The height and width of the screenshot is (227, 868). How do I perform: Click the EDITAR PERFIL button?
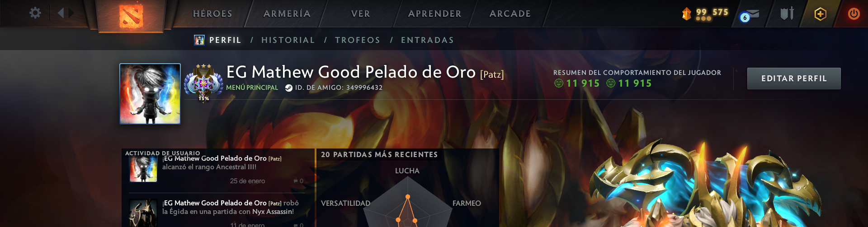(x=794, y=79)
